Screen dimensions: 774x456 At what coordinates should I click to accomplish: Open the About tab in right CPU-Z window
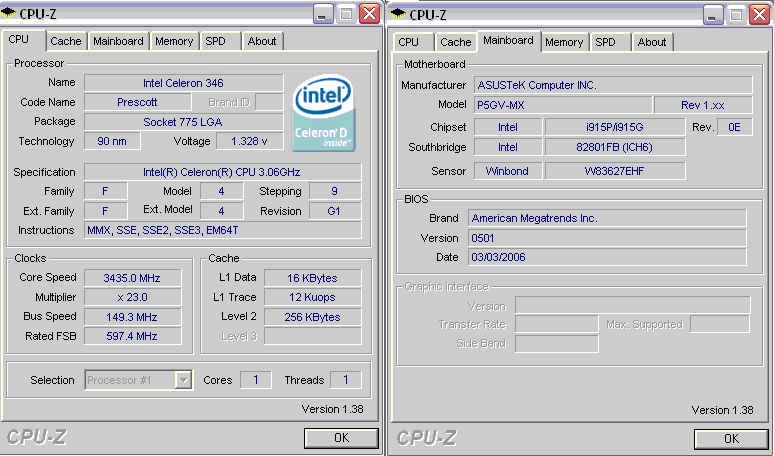coord(652,42)
